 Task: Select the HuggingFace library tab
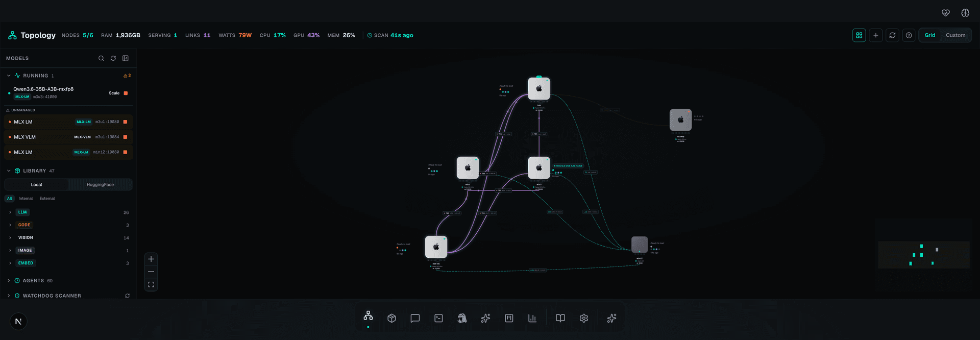100,185
